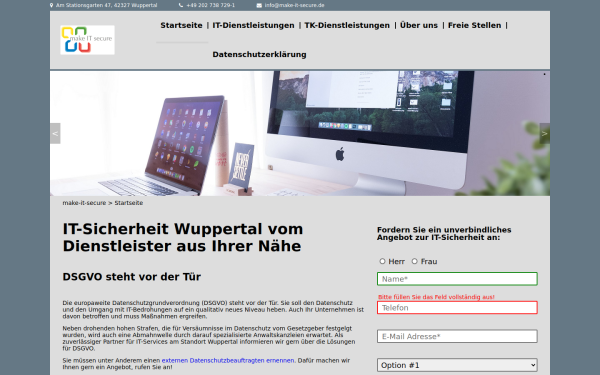Show previous slide with left arrow

tap(55, 134)
